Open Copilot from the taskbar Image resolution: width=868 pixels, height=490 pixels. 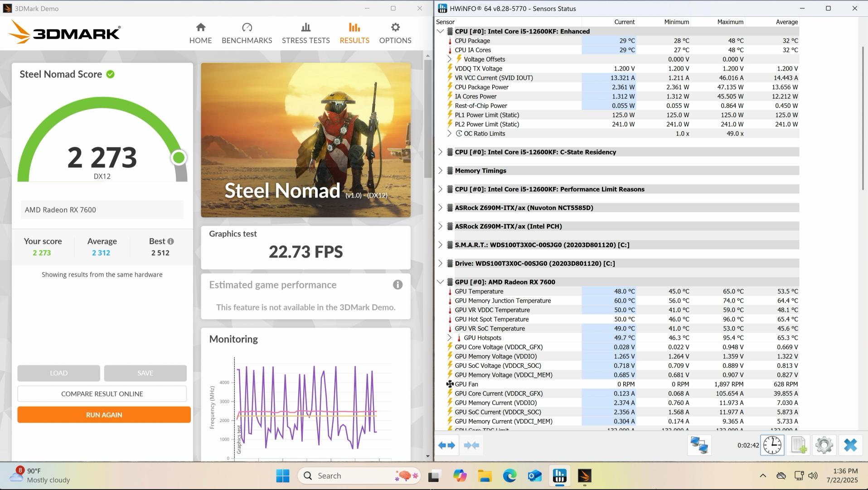(x=460, y=476)
